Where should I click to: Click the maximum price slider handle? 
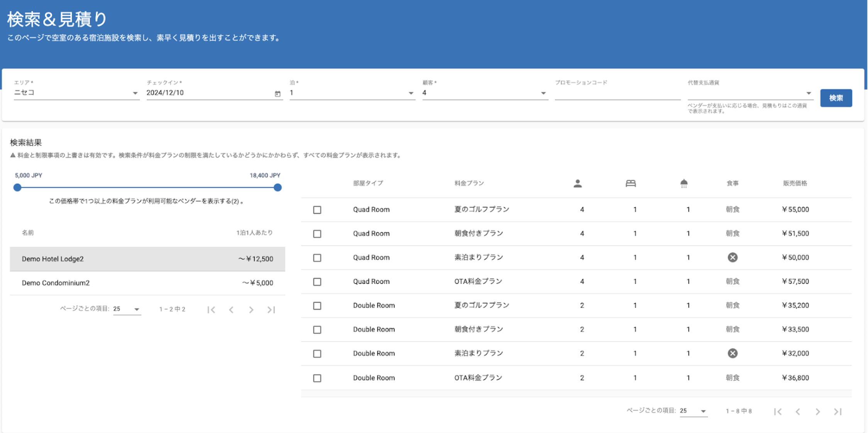tap(277, 188)
